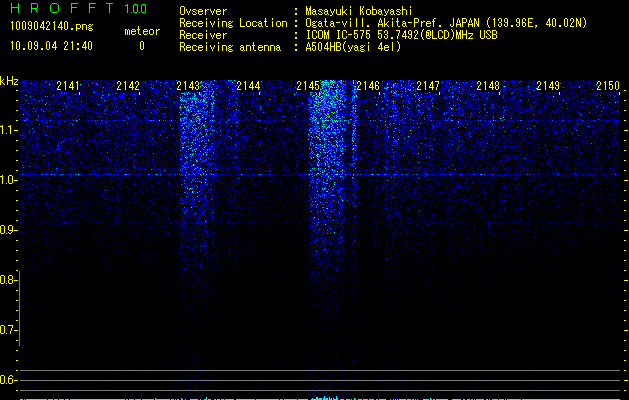Image resolution: width=629 pixels, height=400 pixels.
Task: Click the A504HB(yagi 4el) antenna text
Action: point(353,47)
